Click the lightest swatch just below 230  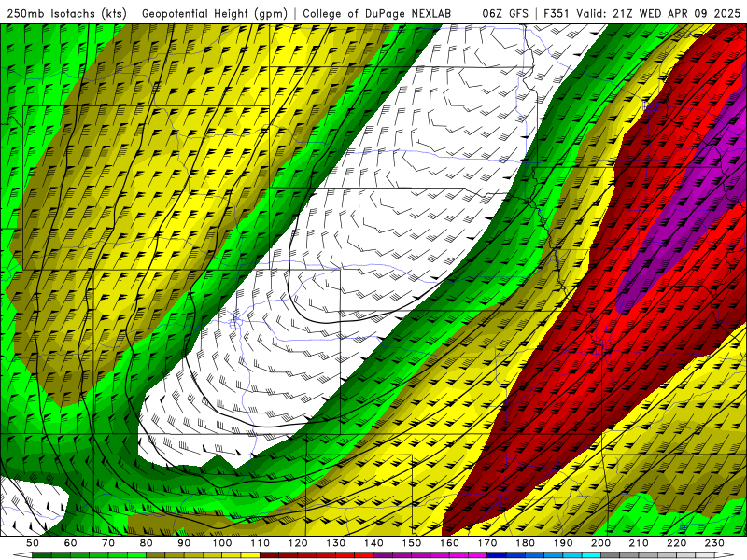705,555
